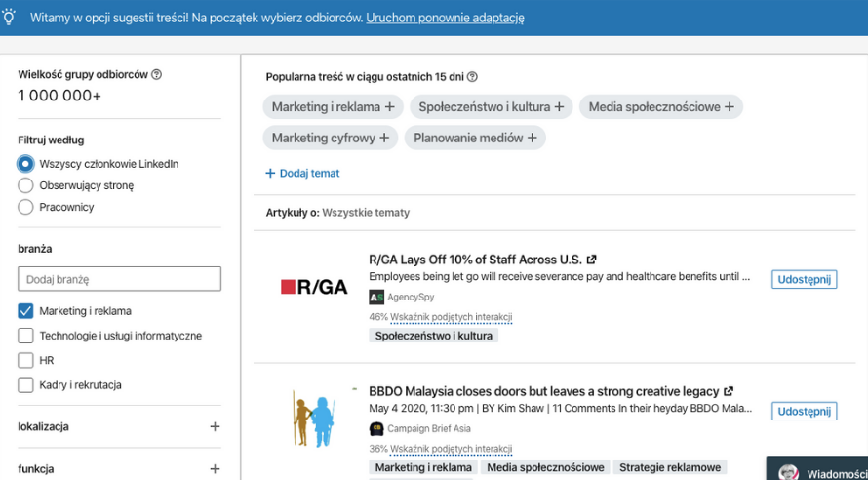Open BBDO Malaysia closes doors headline

coord(543,391)
